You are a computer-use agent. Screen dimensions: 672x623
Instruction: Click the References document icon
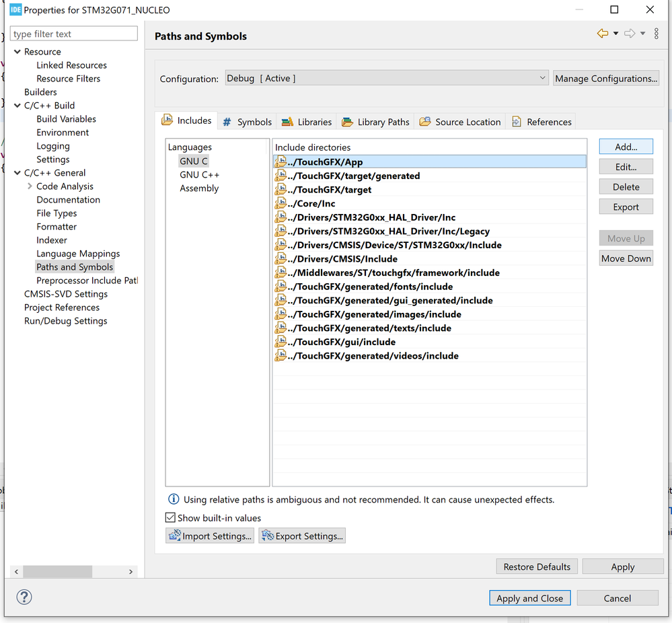click(x=517, y=122)
